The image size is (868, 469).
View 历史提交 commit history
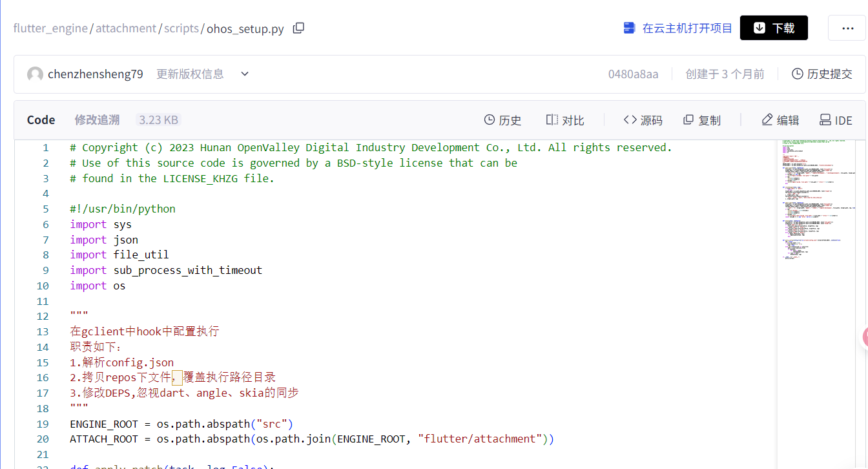click(x=822, y=74)
